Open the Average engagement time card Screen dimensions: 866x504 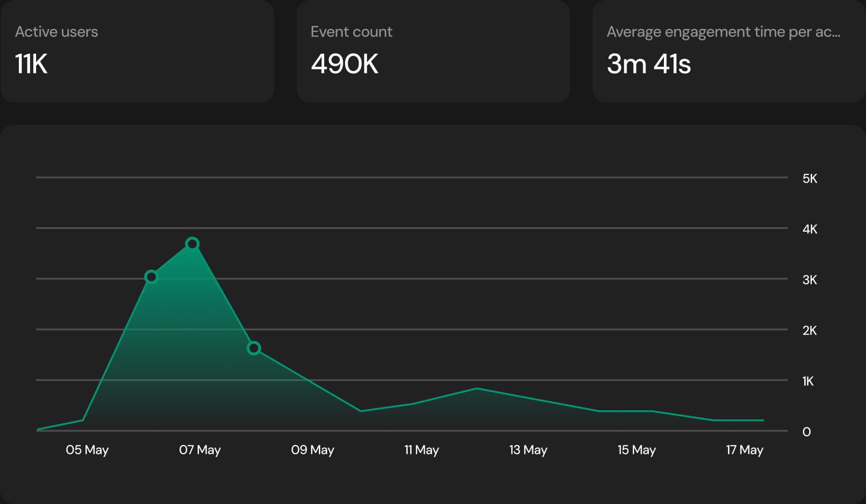coord(728,51)
